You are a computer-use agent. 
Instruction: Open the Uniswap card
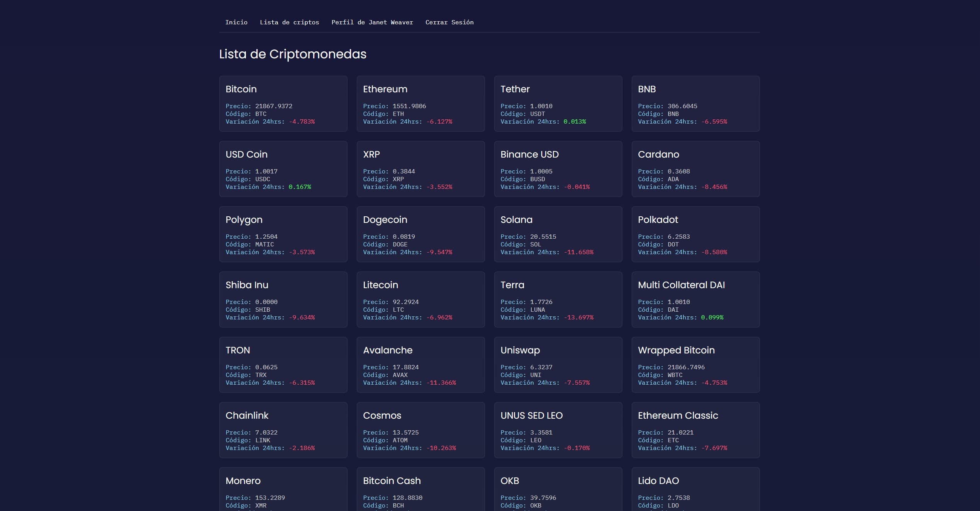point(558,365)
